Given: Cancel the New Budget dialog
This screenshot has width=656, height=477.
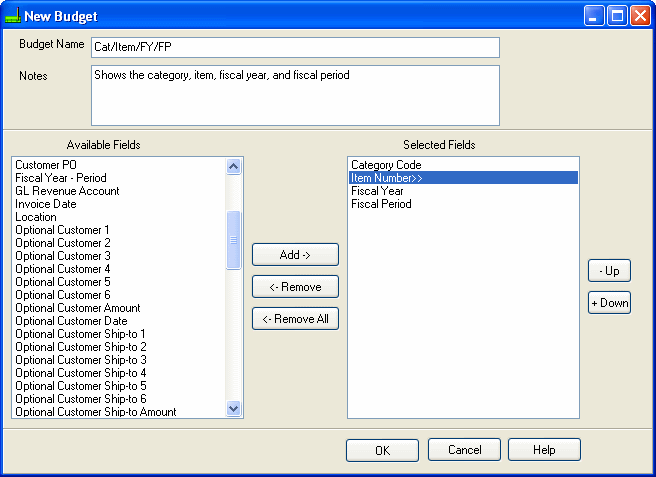Looking at the screenshot, I should [x=464, y=450].
